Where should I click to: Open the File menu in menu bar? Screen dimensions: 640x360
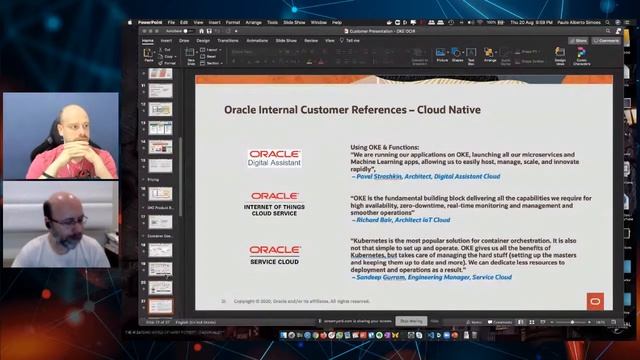pos(171,22)
